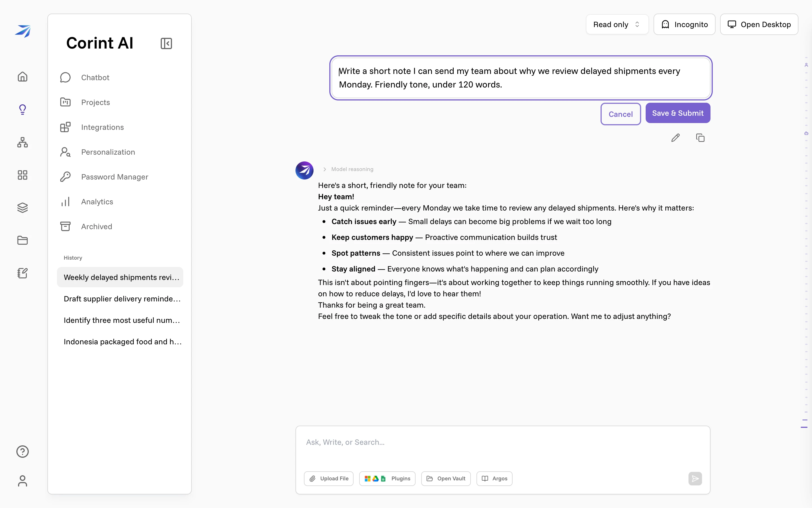
Task: Click the assistant avatar icon
Action: click(x=304, y=170)
